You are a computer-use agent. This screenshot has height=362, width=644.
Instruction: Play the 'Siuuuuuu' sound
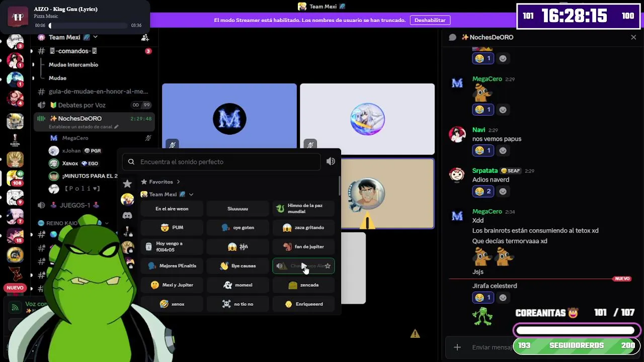click(x=237, y=209)
